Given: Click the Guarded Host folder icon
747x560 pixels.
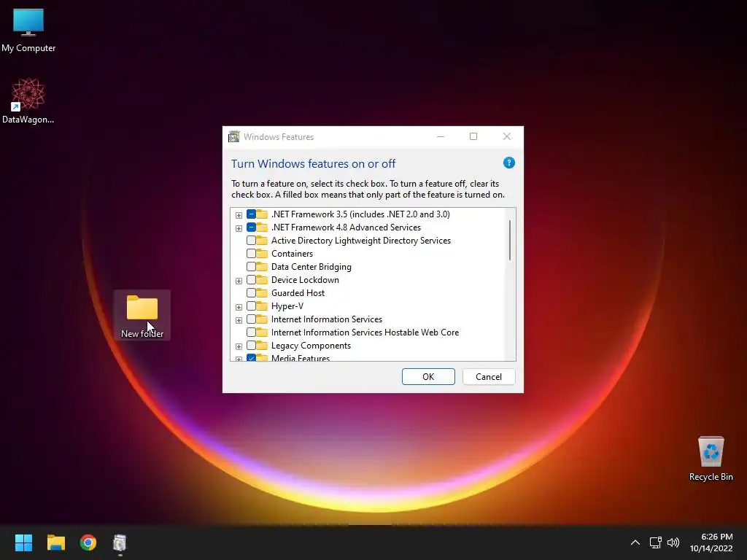Looking at the screenshot, I should tap(262, 293).
